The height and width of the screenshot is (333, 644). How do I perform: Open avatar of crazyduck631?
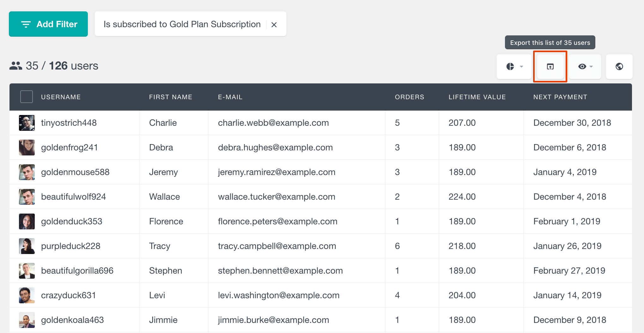click(x=27, y=295)
